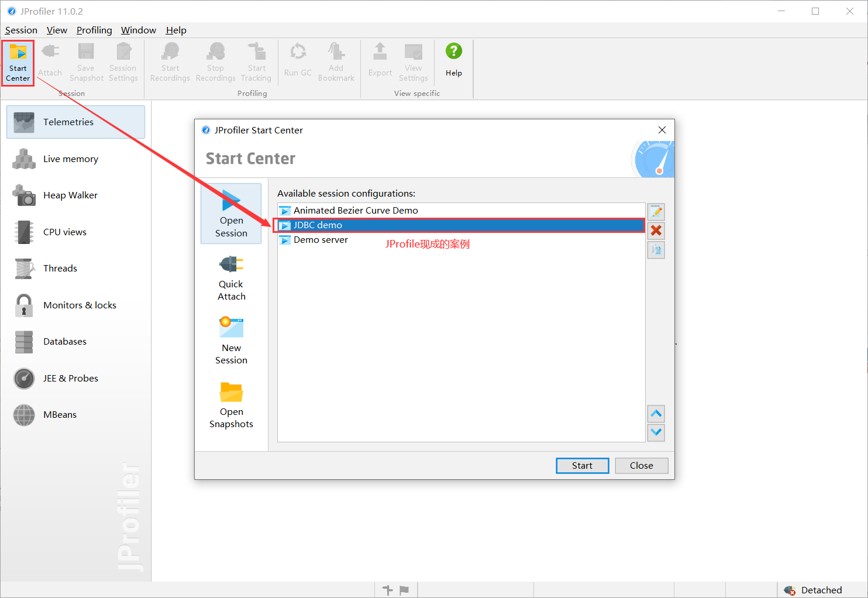Click Add Bookmark in the toolbar
Viewport: 868px width, 598px height.
click(x=336, y=63)
